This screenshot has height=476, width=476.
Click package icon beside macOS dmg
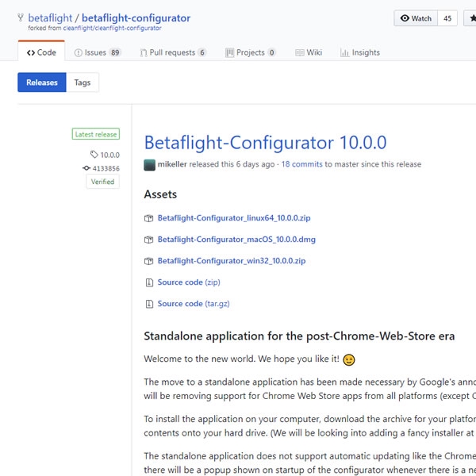coord(149,240)
